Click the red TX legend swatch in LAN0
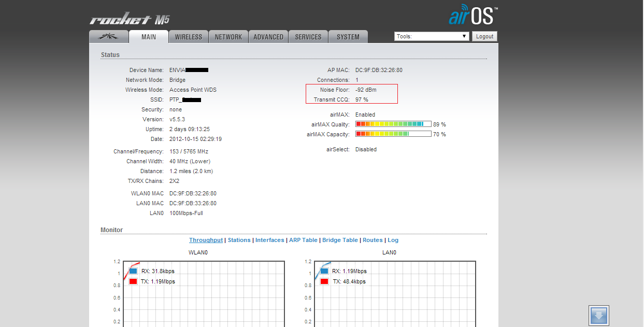The image size is (644, 327). coord(324,281)
